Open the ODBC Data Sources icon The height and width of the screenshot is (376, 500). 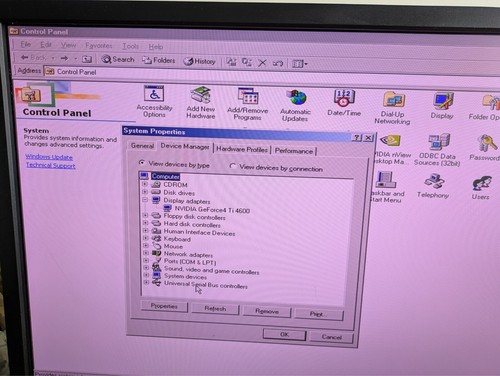437,150
